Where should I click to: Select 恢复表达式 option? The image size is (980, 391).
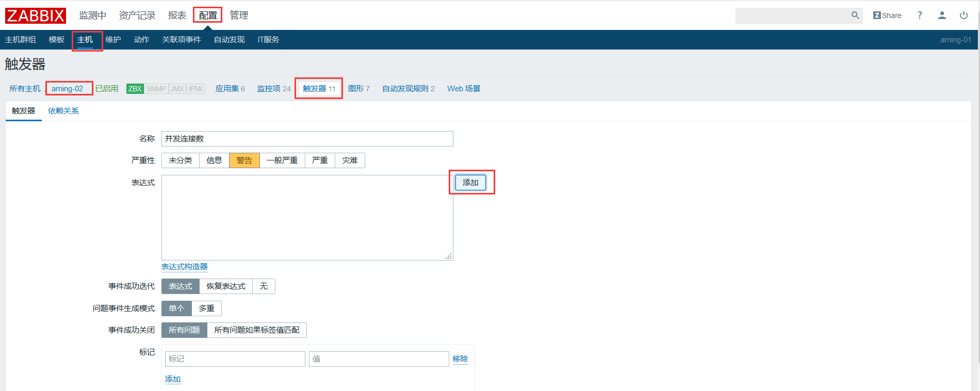coord(226,286)
